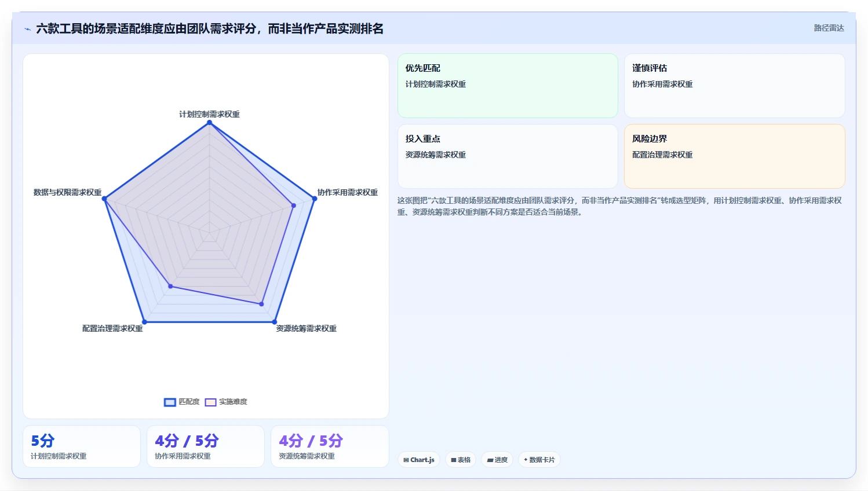The height and width of the screenshot is (491, 868).
Task: Click the radar point at 数据与权限需求权重 vertex
Action: click(x=104, y=199)
